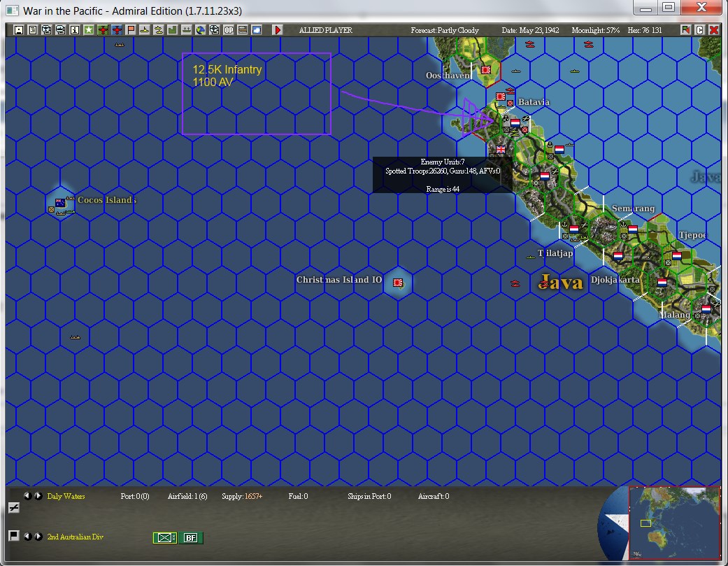This screenshot has height=566, width=728.
Task: Click the red end-turn play arrow
Action: click(x=277, y=30)
